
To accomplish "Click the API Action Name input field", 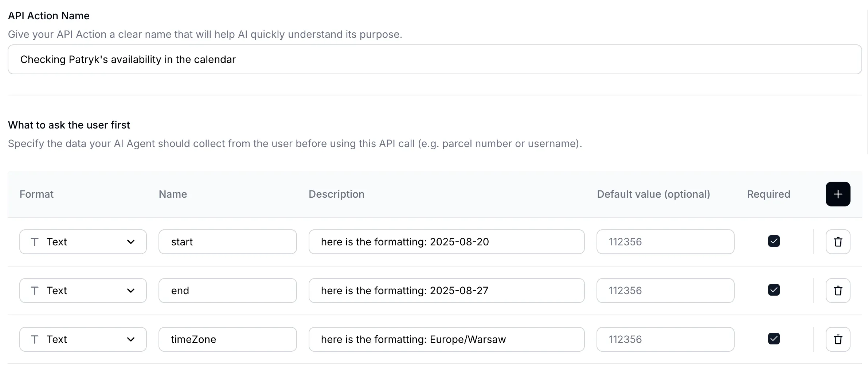I will pyautogui.click(x=434, y=59).
